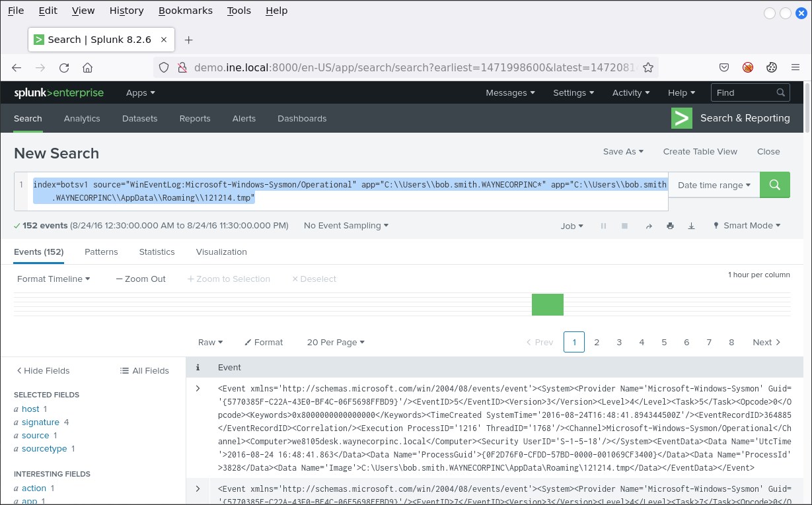
Task: Open the Firefox hamburger menu
Action: pos(795,67)
